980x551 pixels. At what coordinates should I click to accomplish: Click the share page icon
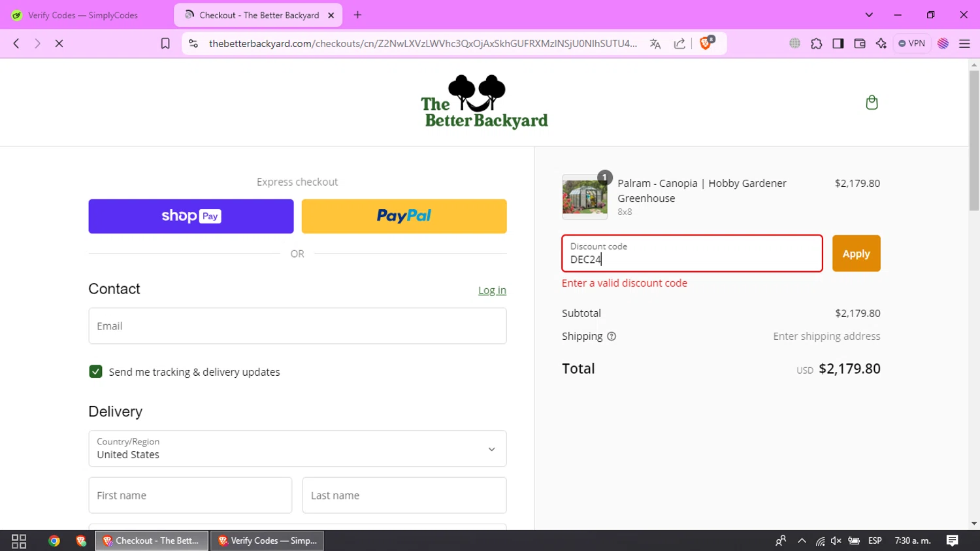(x=679, y=44)
